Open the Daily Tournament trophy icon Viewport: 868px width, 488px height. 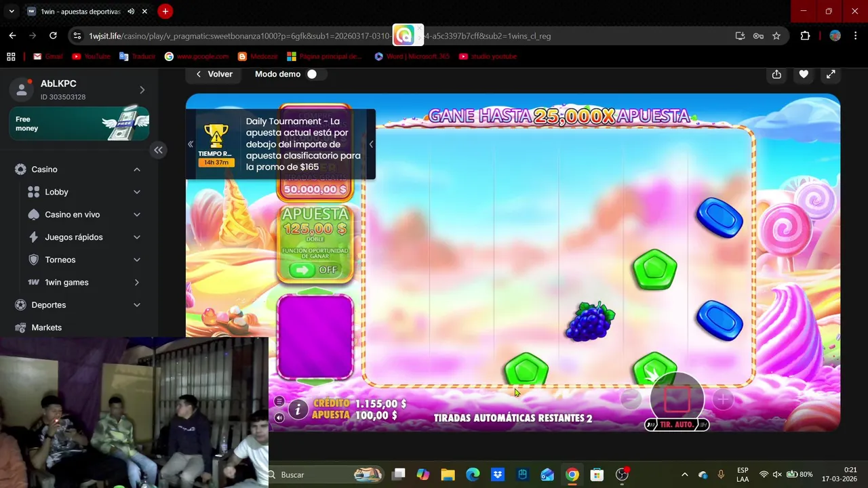pyautogui.click(x=216, y=136)
